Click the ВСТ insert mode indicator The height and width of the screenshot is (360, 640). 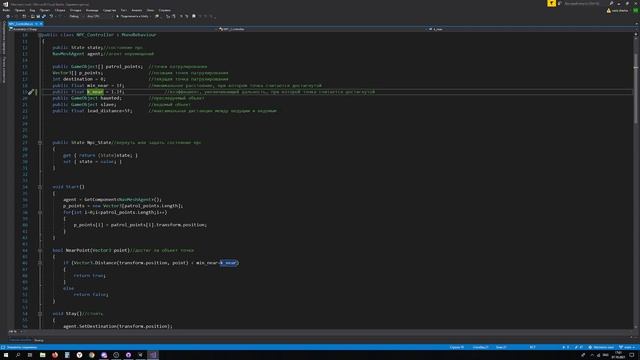click(x=532, y=347)
